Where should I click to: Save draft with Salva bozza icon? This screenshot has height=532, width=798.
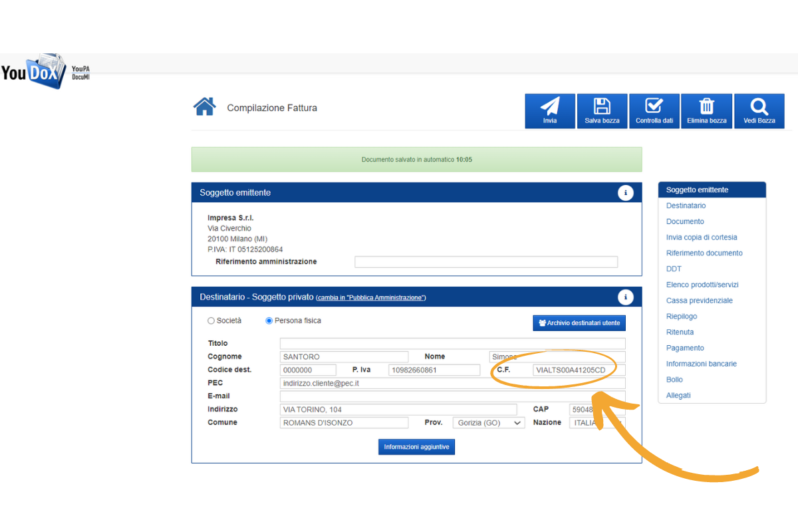pos(602,107)
